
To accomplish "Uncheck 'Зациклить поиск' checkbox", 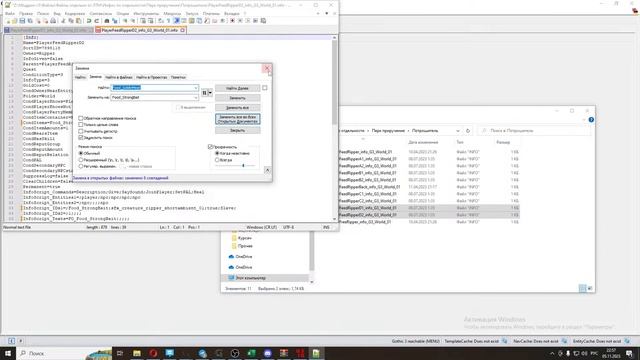I will click(x=81, y=138).
